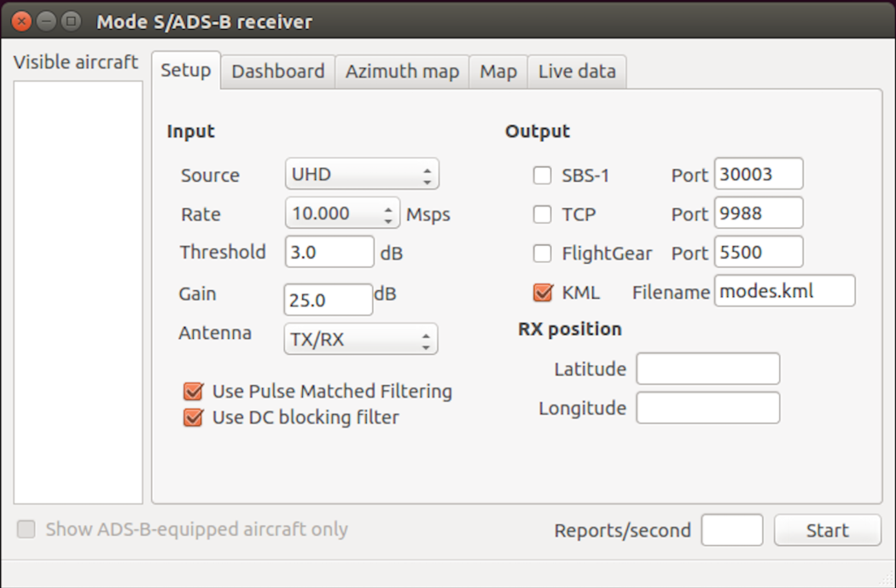
Task: Open the Source dropdown showing UHD
Action: click(361, 173)
